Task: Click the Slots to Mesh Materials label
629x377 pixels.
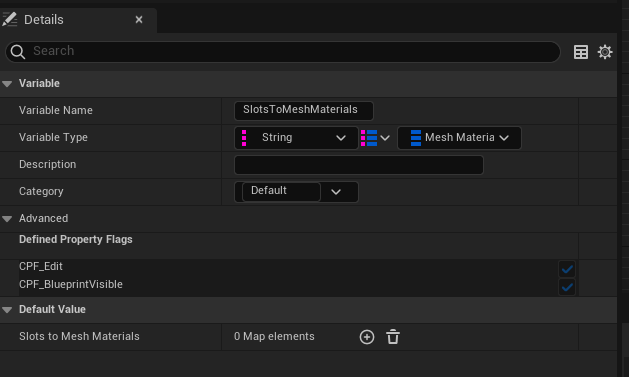Action: tap(79, 336)
